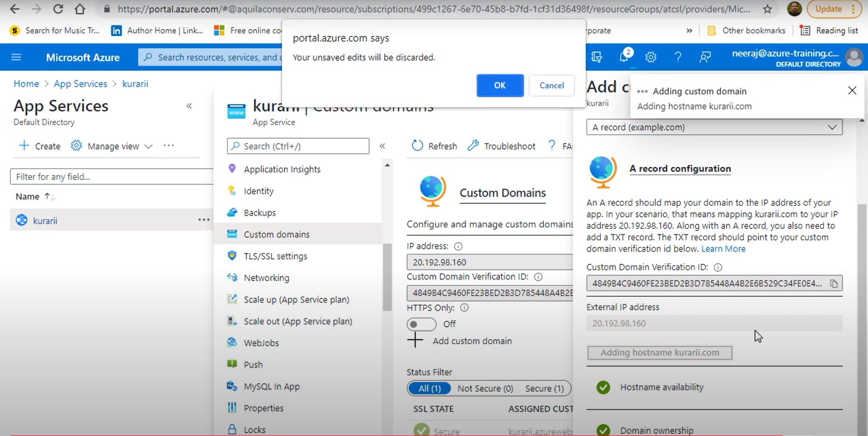Screen dimensions: 868x436
Task: Open more commands ellipsis beside Manage view
Action: tap(169, 146)
